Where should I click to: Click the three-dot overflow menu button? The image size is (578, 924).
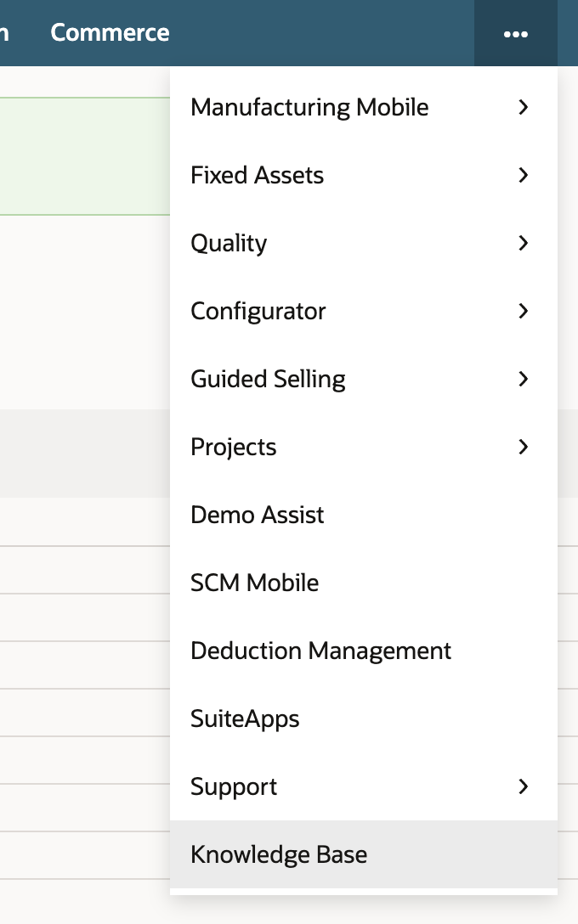pos(515,33)
